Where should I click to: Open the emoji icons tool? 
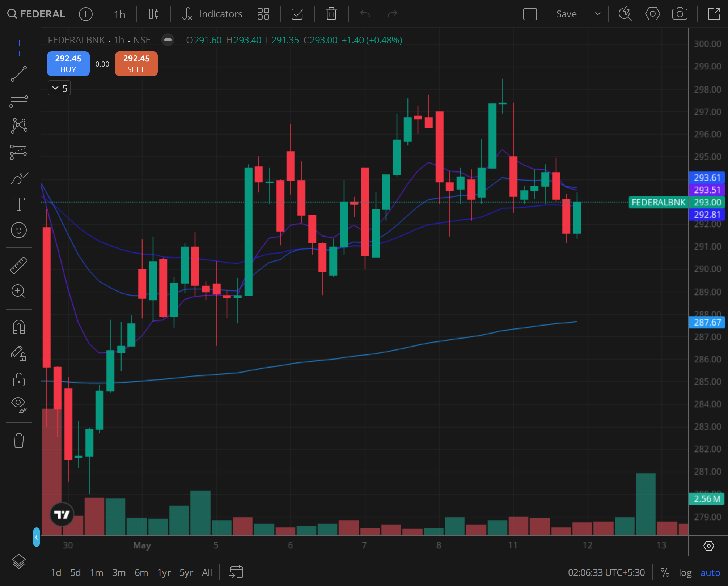19,230
